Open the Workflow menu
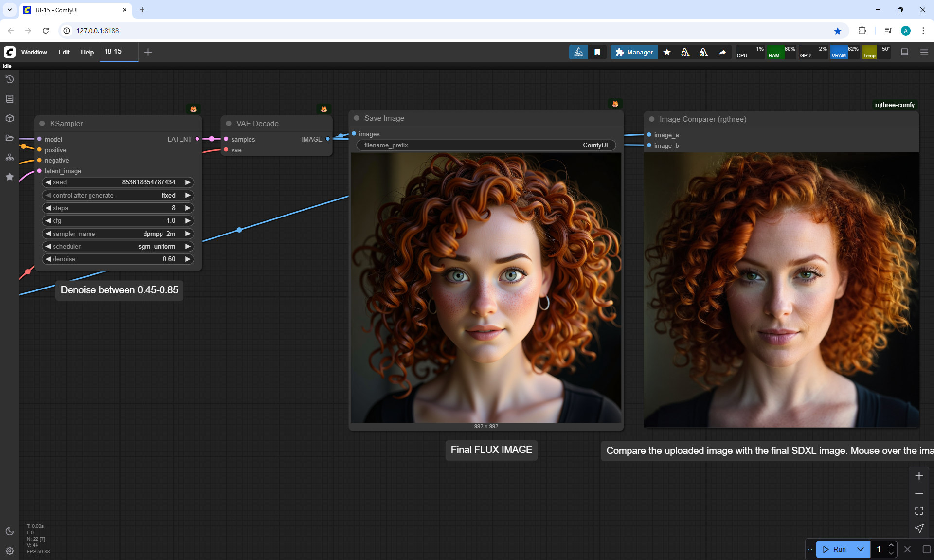The height and width of the screenshot is (560, 934). point(34,52)
